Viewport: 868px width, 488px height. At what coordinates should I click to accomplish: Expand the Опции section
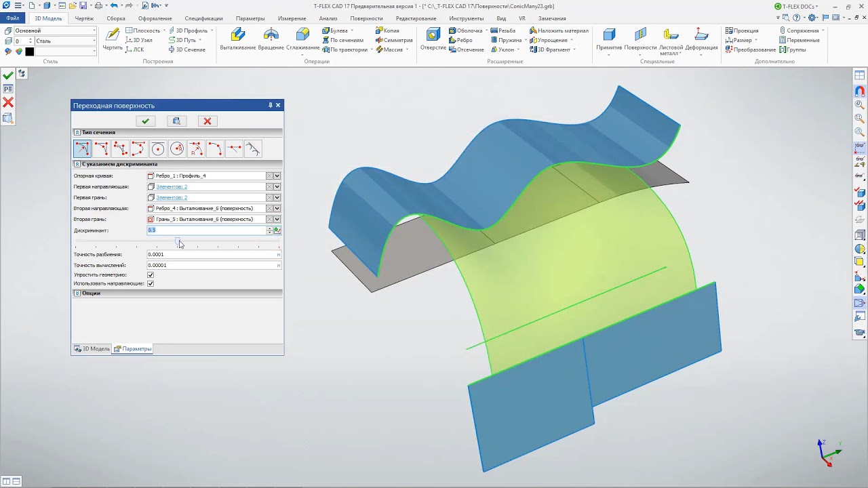[x=77, y=293]
